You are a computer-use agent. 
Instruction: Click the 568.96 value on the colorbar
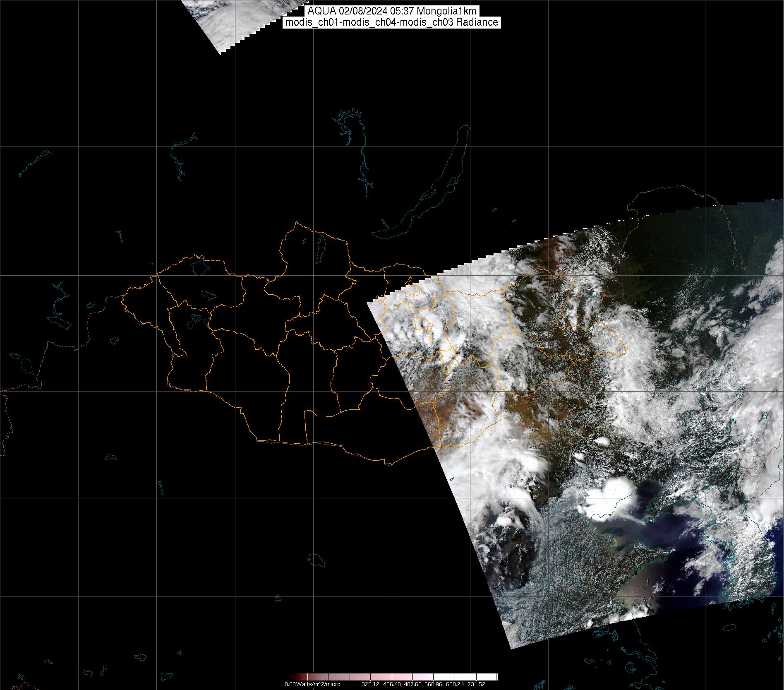click(434, 685)
